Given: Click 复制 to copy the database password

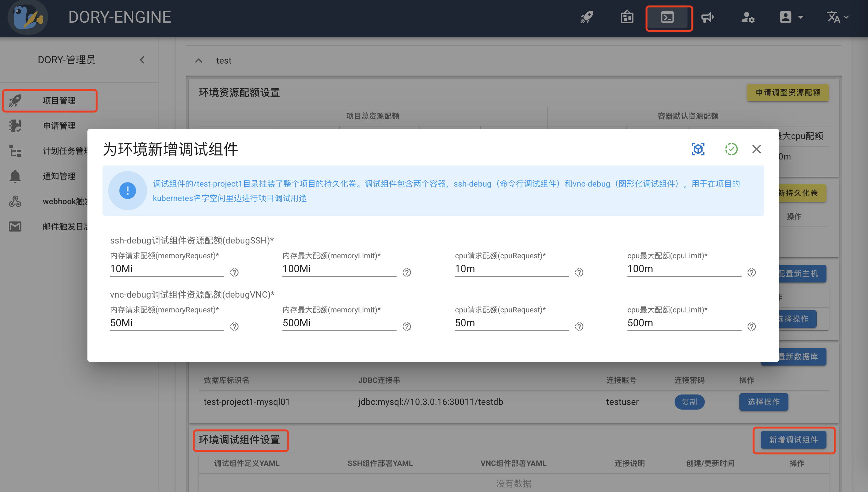Looking at the screenshot, I should coord(689,402).
